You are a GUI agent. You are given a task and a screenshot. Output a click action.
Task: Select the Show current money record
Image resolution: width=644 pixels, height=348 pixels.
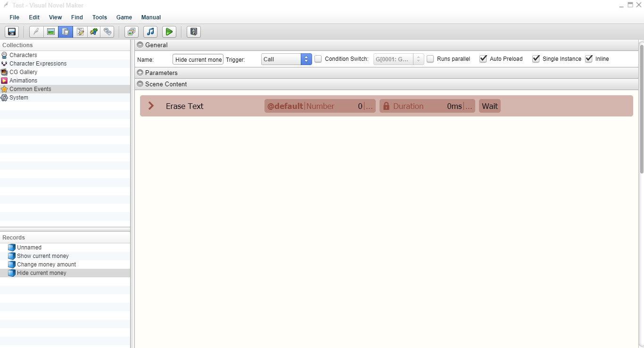(65, 256)
